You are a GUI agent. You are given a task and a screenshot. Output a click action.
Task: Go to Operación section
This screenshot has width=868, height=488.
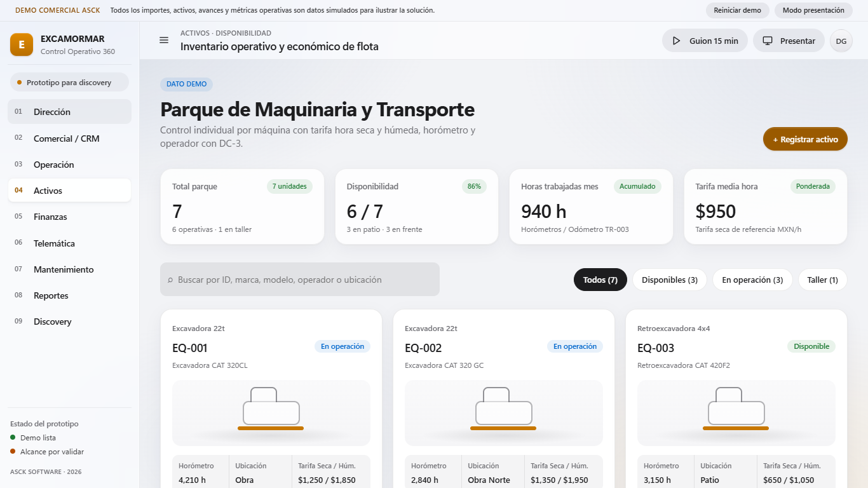(70, 165)
